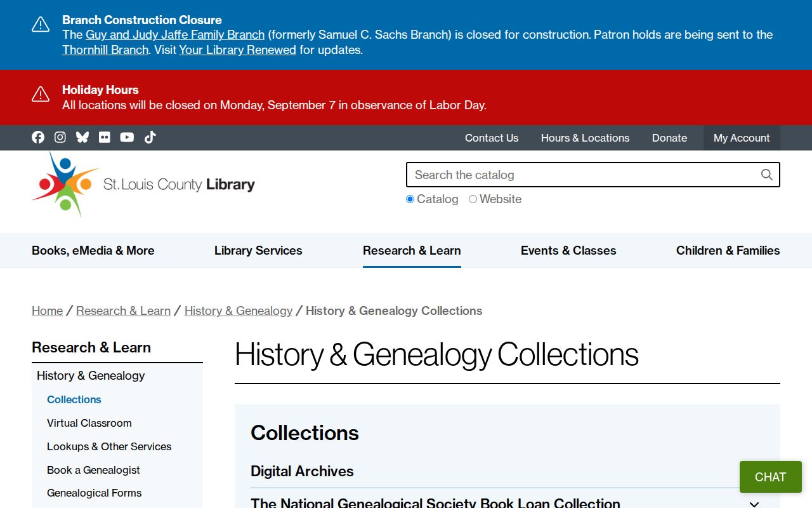Click the Holiday Hours alert heading
This screenshot has height=508, width=812.
click(x=100, y=90)
